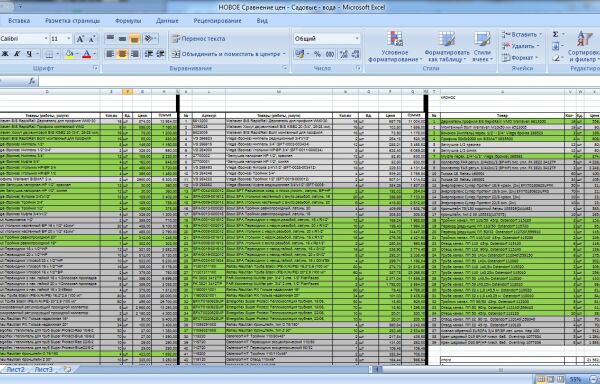Open Сортировка и фильтр menu
Screen dimensions: 600x384
tap(584, 47)
